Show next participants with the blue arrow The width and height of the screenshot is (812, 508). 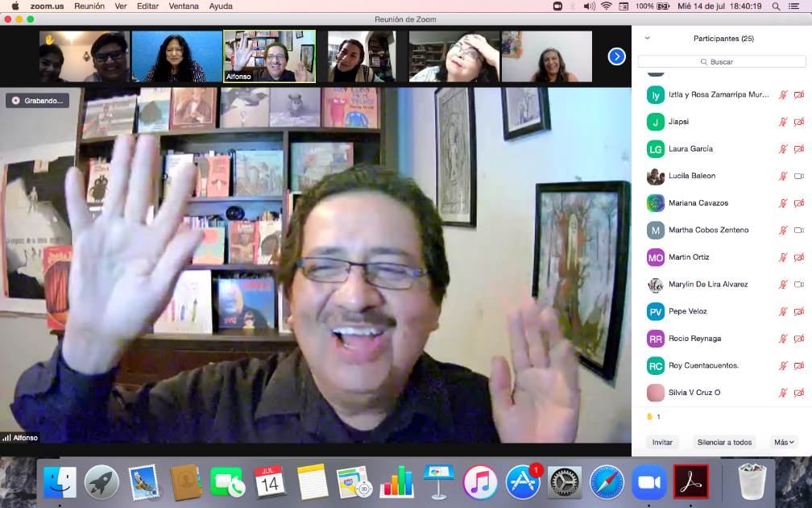[616, 56]
